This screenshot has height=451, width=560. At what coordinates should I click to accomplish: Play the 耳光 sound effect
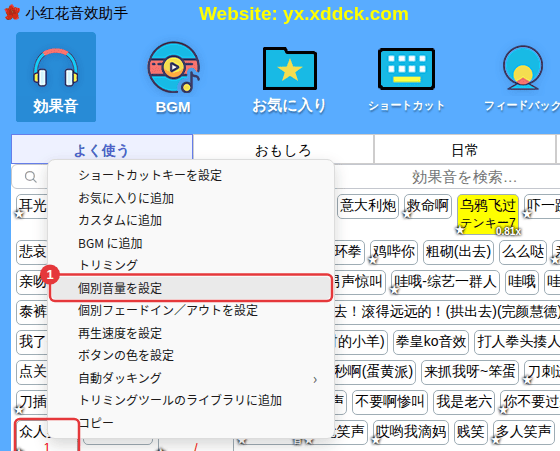tap(32, 206)
